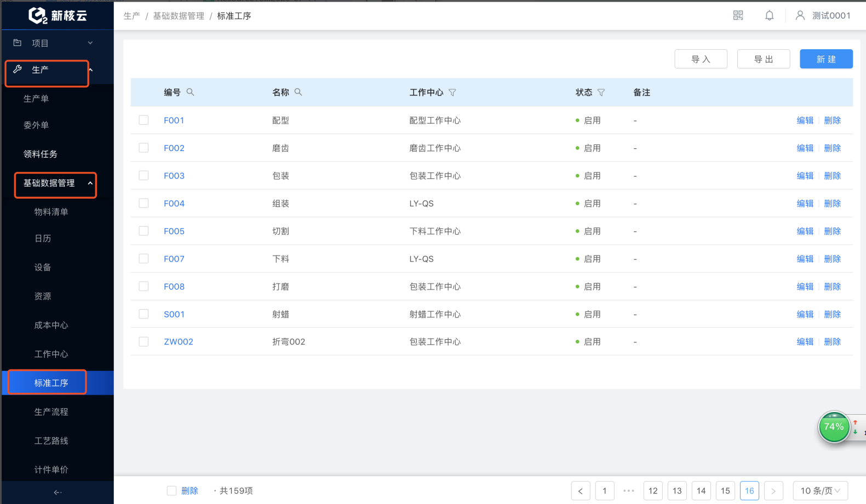Click 基础数据管理 breadcrumb
The image size is (866, 504).
pos(179,16)
